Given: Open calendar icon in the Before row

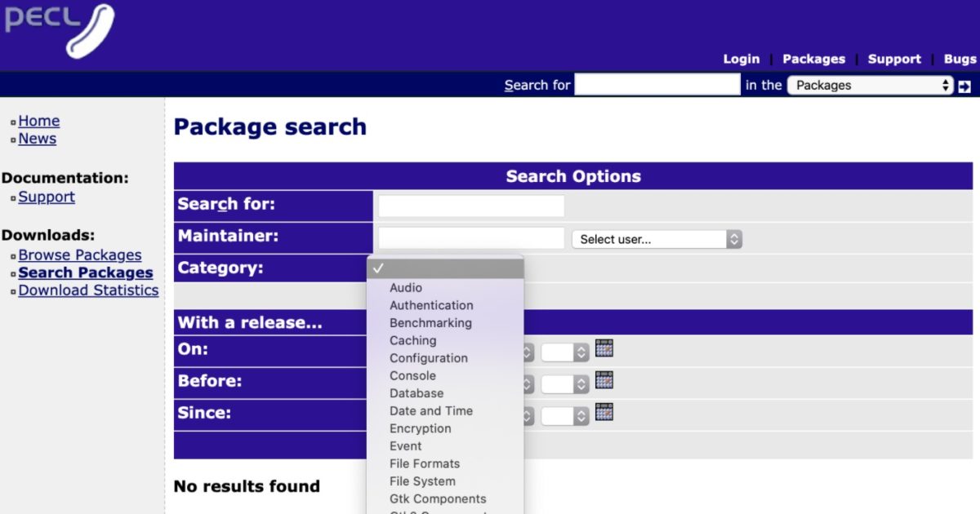Looking at the screenshot, I should tap(604, 380).
